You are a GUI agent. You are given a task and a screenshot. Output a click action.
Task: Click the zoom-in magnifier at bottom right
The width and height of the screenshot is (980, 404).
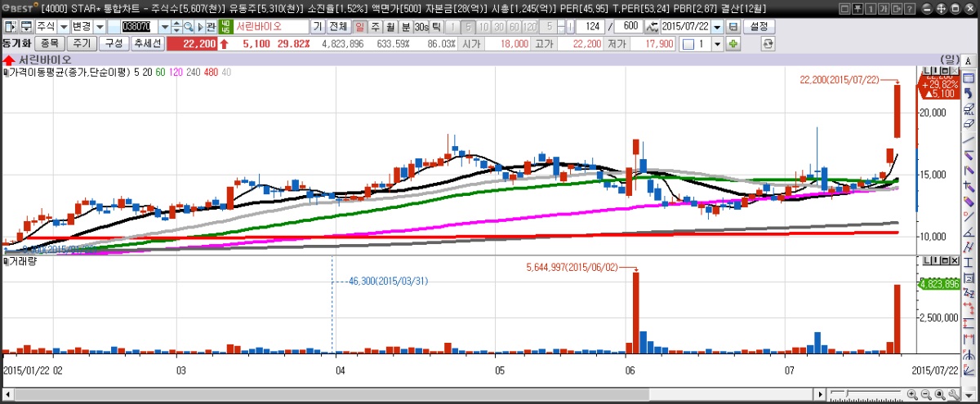(911, 395)
